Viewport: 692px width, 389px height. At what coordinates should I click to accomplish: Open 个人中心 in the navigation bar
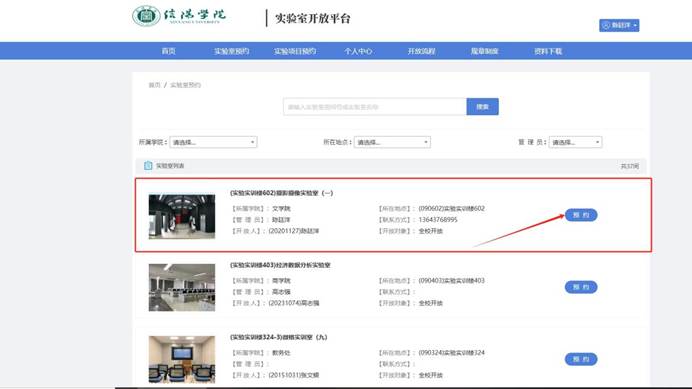tap(358, 51)
